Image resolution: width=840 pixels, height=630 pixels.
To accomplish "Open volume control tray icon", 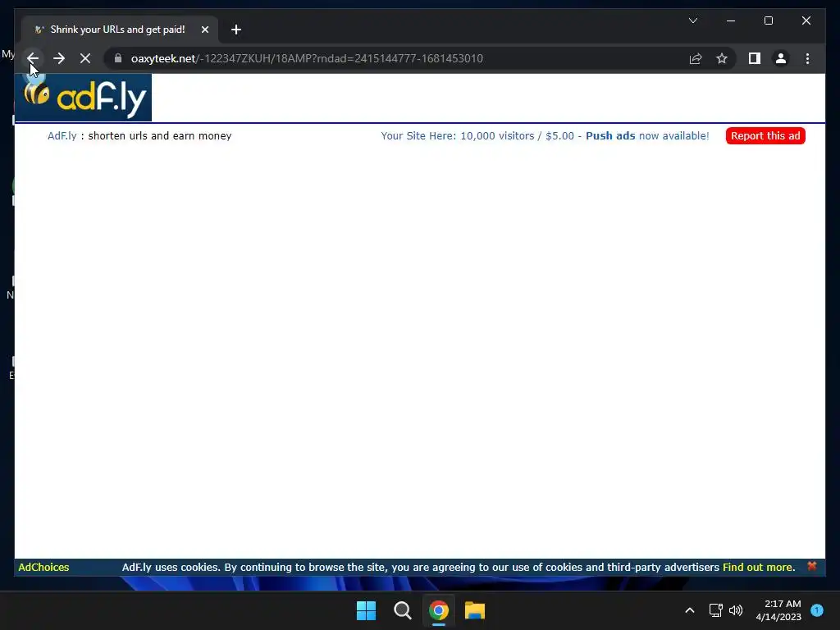I will pyautogui.click(x=736, y=610).
